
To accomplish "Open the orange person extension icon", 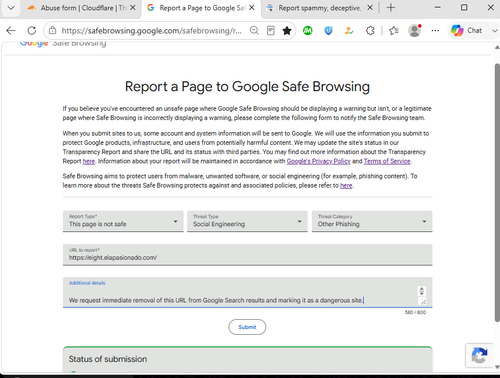I will 349,31.
